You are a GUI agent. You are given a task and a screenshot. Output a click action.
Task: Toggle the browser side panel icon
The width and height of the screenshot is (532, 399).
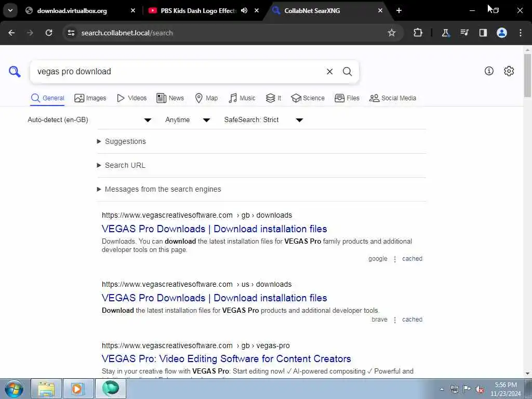point(483,33)
